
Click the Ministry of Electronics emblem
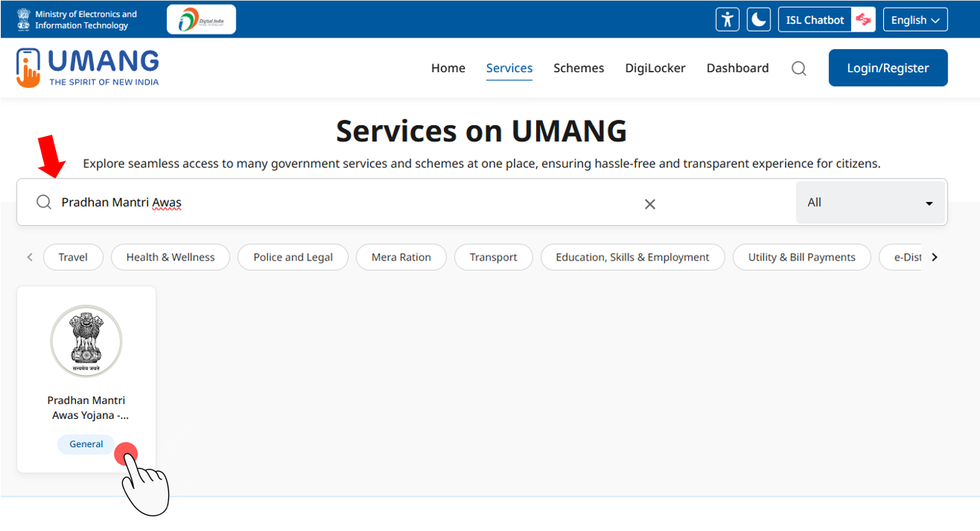tap(23, 18)
